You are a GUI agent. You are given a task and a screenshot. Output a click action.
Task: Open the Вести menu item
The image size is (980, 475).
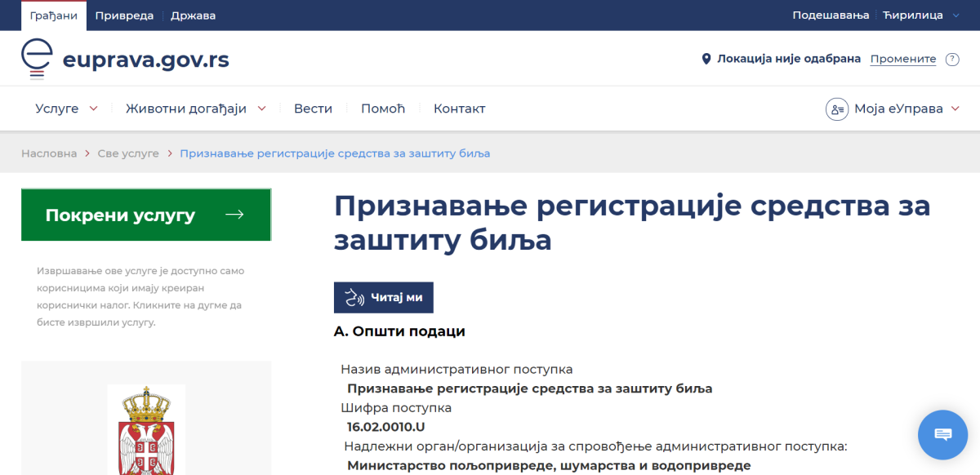313,109
